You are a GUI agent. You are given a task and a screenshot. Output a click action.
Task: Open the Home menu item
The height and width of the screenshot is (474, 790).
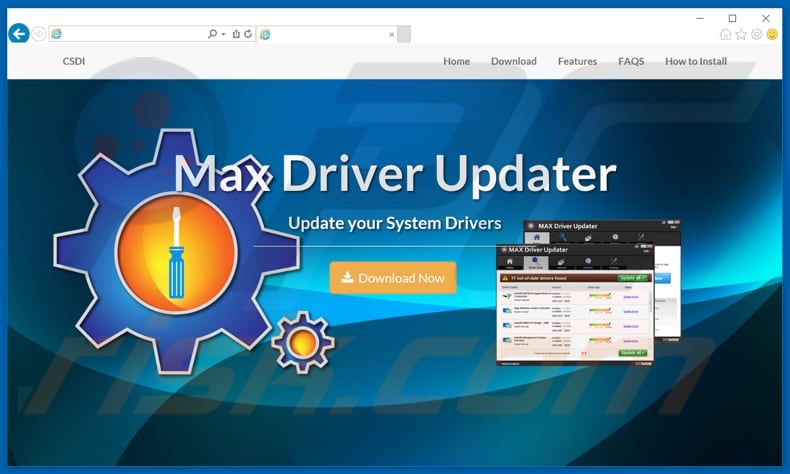[456, 61]
